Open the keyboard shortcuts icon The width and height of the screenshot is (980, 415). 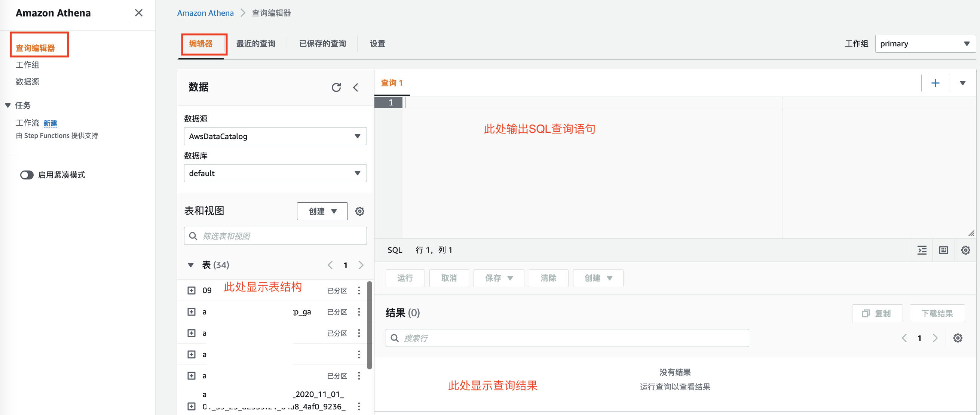pyautogui.click(x=943, y=250)
